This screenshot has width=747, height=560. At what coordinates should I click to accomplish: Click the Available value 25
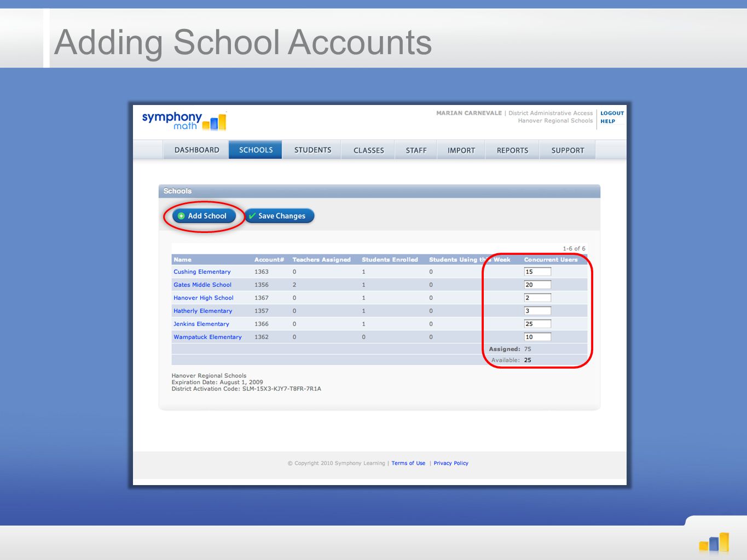click(x=528, y=360)
